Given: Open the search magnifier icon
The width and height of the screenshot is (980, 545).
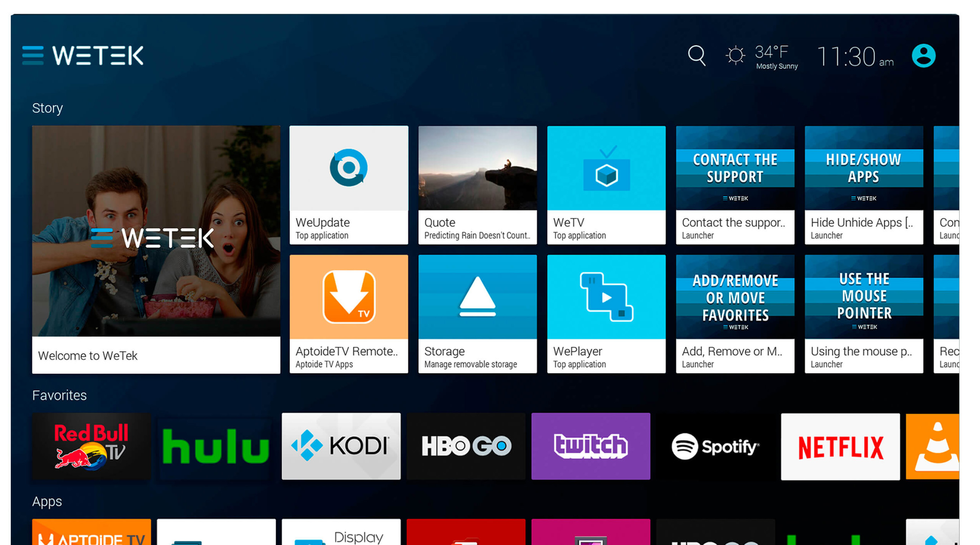Looking at the screenshot, I should point(697,56).
